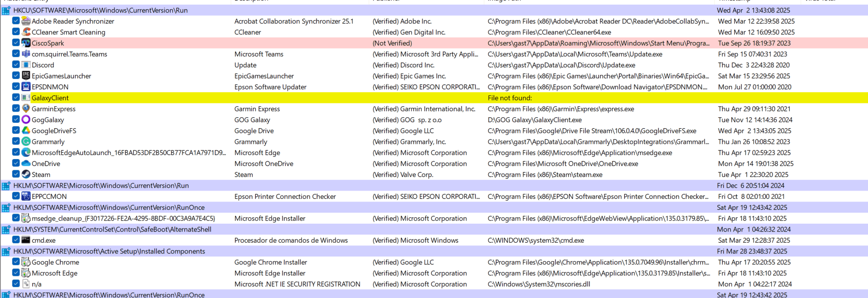This screenshot has height=298, width=868.
Task: Uncheck the Steam startup checkbox
Action: (16, 174)
